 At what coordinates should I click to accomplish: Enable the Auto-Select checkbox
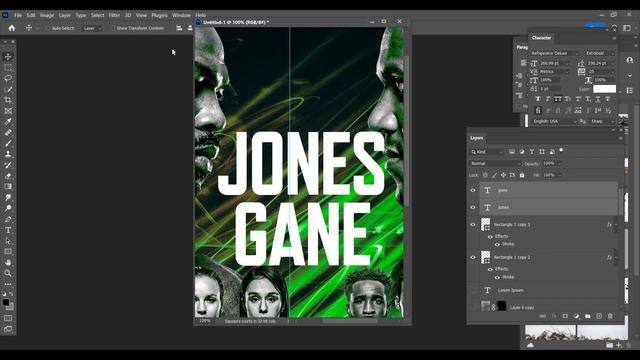pyautogui.click(x=48, y=28)
